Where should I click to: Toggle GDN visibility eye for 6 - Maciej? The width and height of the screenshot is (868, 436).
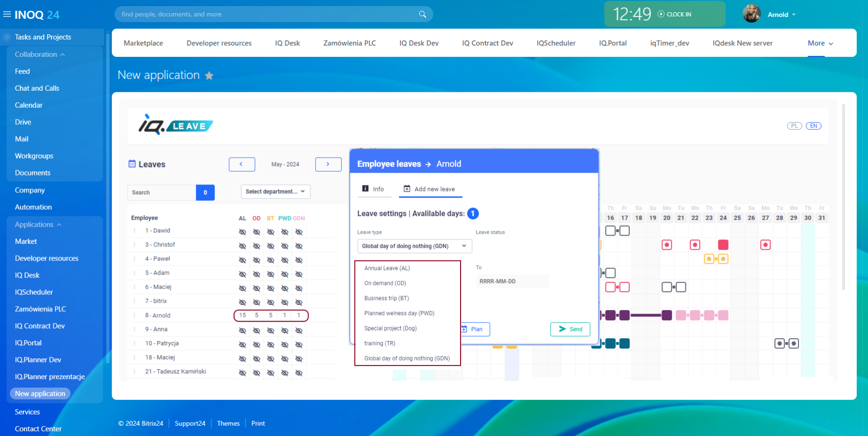click(x=299, y=288)
